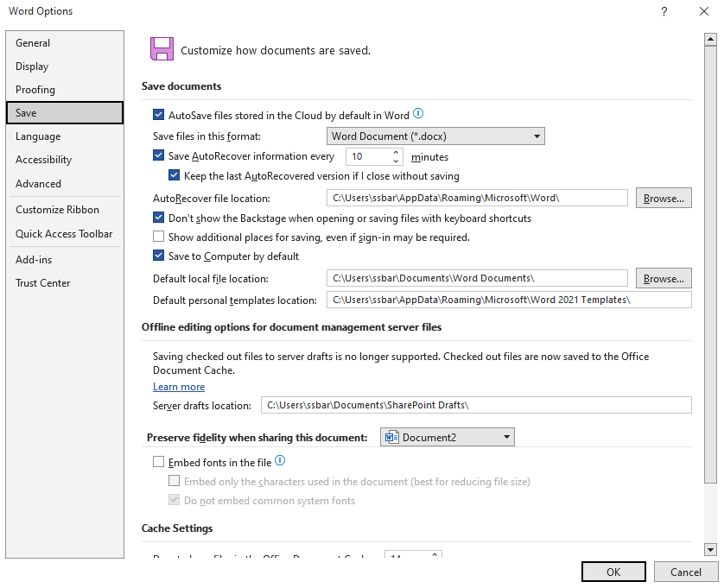Click the vertical scrollbar thumb
The width and height of the screenshot is (724, 588).
tap(710, 264)
